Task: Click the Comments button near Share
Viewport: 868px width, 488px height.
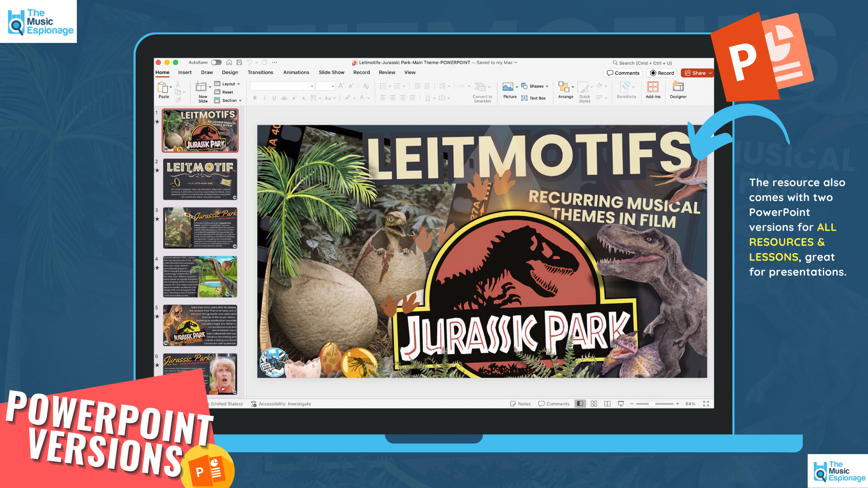Action: (x=623, y=73)
